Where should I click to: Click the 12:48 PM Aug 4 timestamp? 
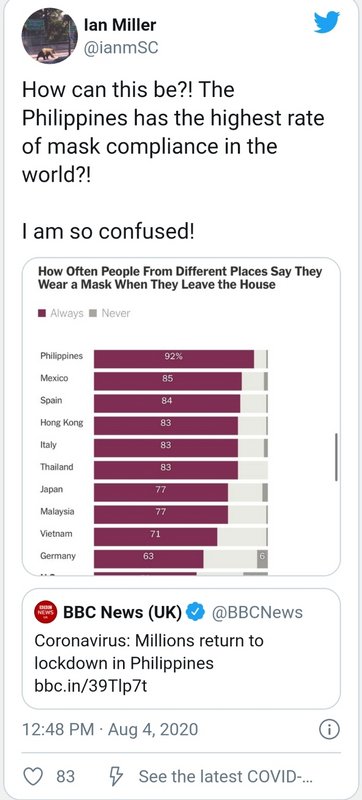pos(110,730)
